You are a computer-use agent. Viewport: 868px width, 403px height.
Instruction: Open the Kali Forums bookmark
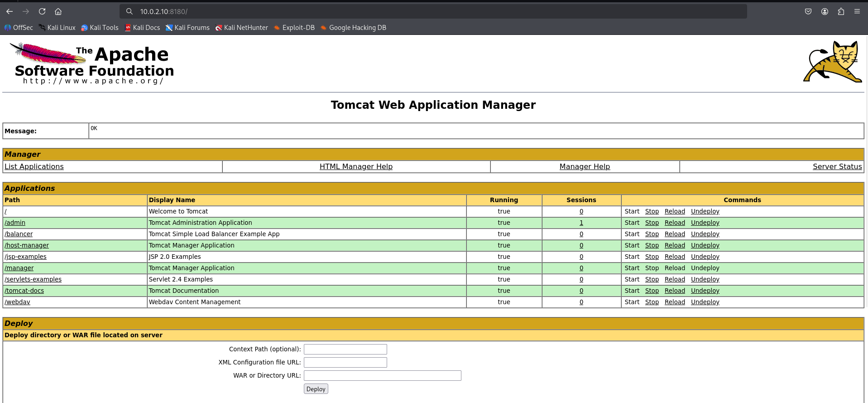(x=187, y=28)
